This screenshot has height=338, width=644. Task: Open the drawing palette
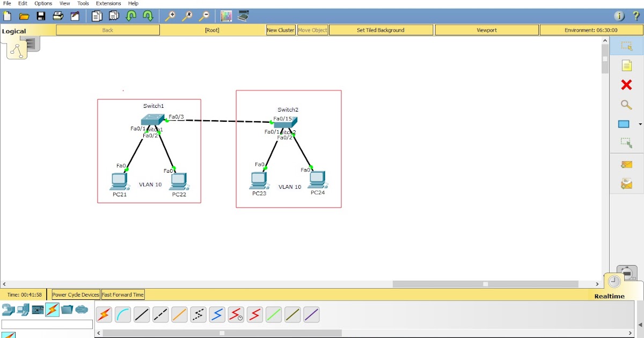pos(226,16)
